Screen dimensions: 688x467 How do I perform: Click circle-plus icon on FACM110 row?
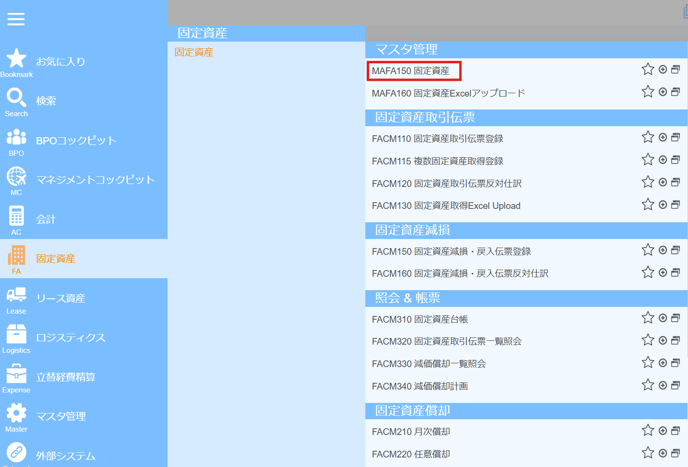pyautogui.click(x=663, y=137)
